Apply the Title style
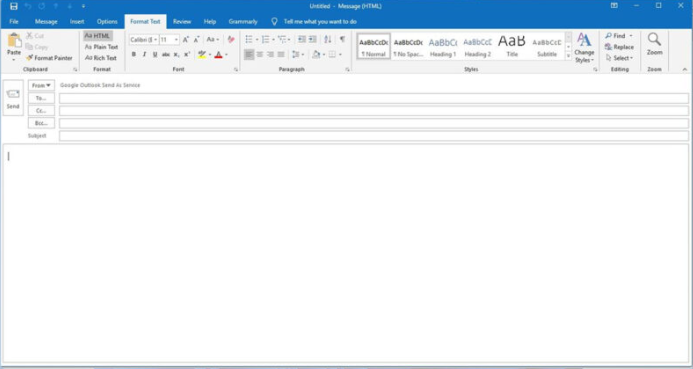This screenshot has width=693, height=369. coord(512,46)
